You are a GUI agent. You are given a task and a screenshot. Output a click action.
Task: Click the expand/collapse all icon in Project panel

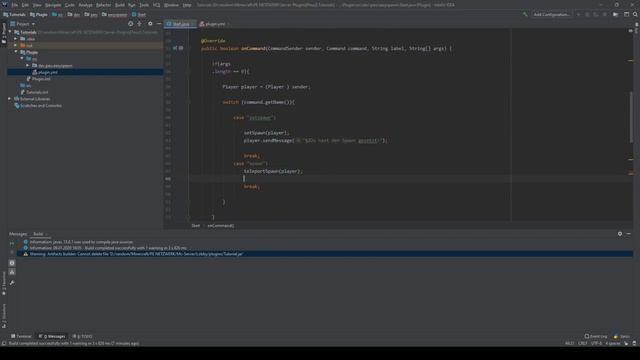[x=140, y=24]
